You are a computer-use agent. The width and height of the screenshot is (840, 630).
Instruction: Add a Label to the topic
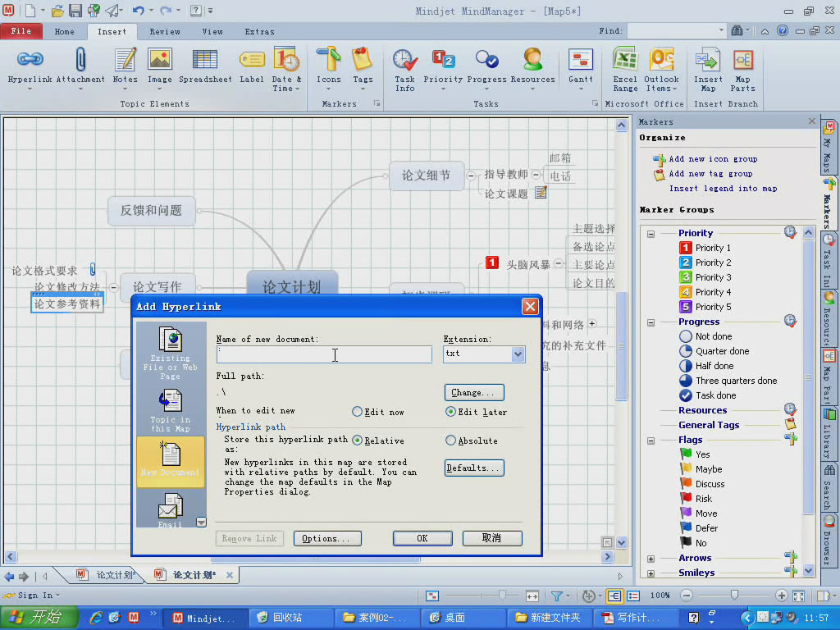[x=252, y=59]
